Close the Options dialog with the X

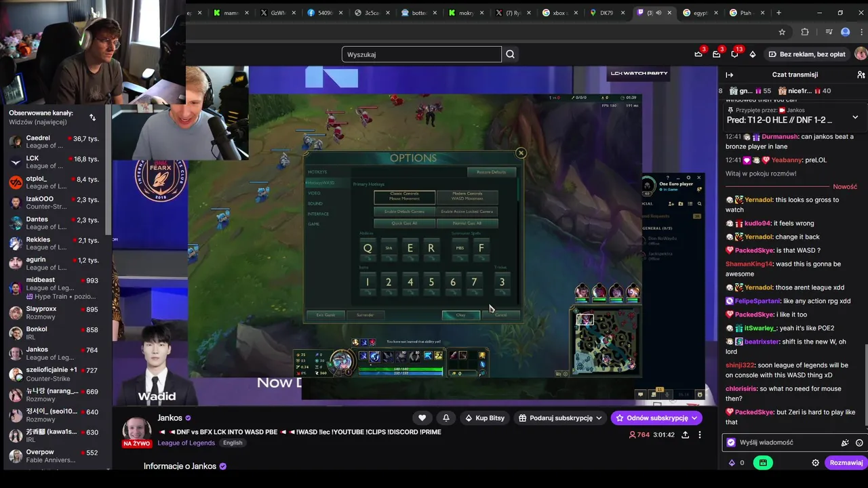tap(521, 153)
